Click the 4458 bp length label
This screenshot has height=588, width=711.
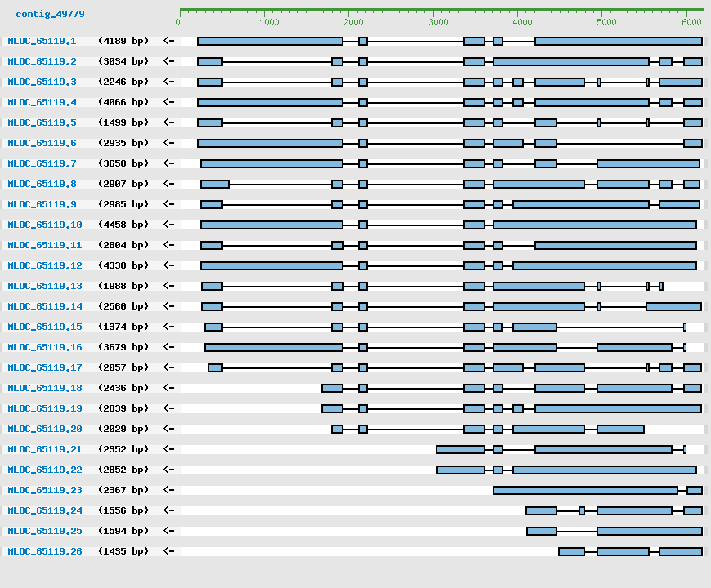123,225
